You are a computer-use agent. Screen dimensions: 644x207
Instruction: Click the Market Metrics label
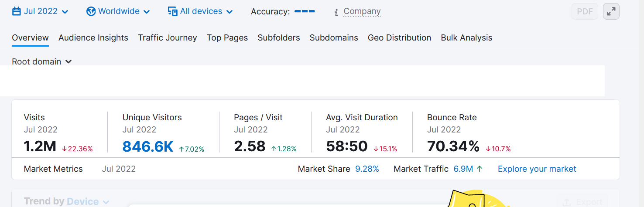point(53,169)
